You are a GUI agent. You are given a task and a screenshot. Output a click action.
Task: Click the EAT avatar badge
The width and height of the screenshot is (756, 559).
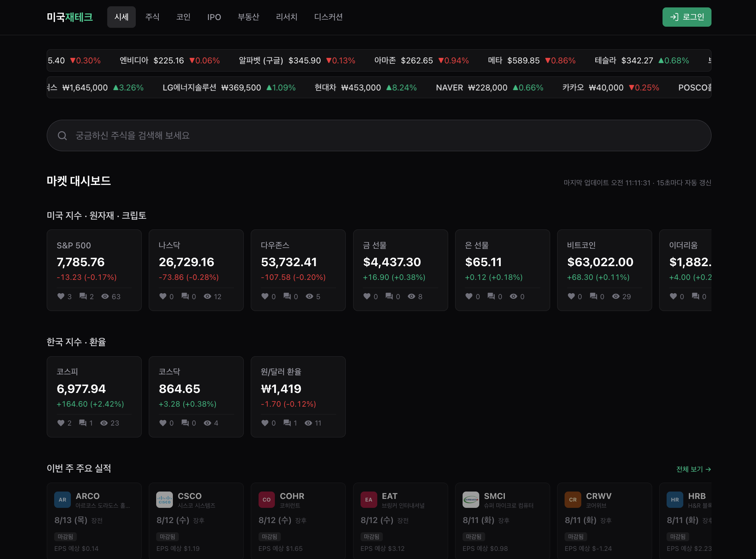369,500
